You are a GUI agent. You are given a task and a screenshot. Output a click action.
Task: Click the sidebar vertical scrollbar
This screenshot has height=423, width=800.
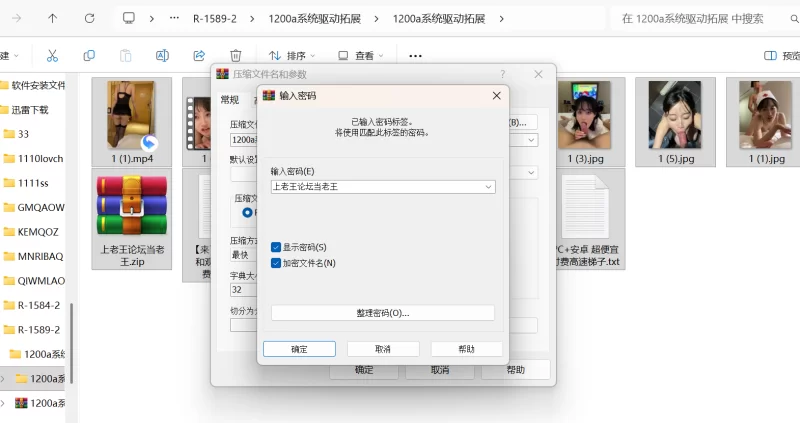coord(71,343)
